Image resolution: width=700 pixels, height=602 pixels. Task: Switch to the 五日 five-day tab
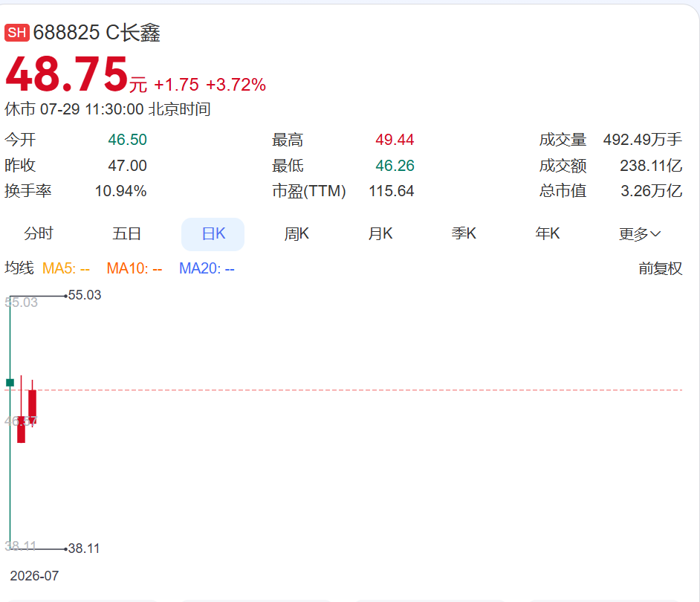point(127,233)
